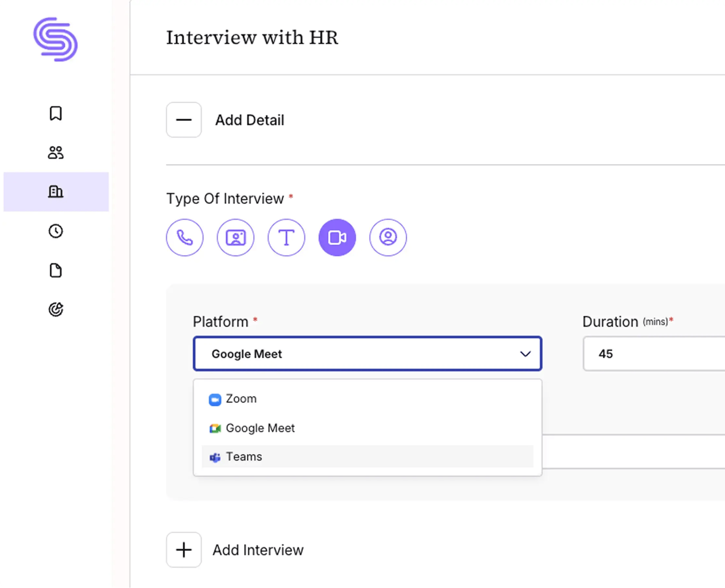Viewport: 725px width, 588px height.
Task: Open the target/goals icon in the sidebar
Action: pyautogui.click(x=56, y=309)
